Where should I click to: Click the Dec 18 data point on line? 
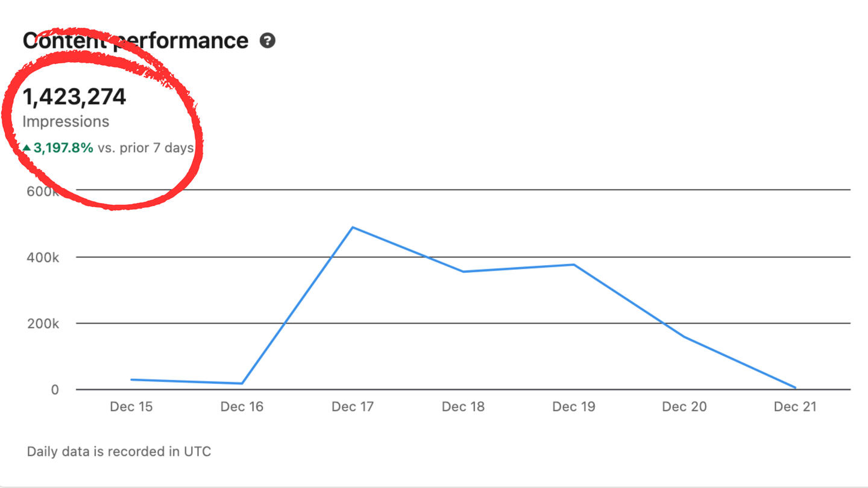(x=463, y=272)
